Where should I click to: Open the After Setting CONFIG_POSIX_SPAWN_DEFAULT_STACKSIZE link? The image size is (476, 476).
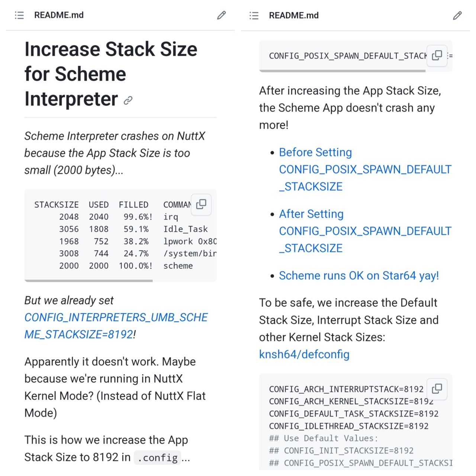pyautogui.click(x=364, y=231)
